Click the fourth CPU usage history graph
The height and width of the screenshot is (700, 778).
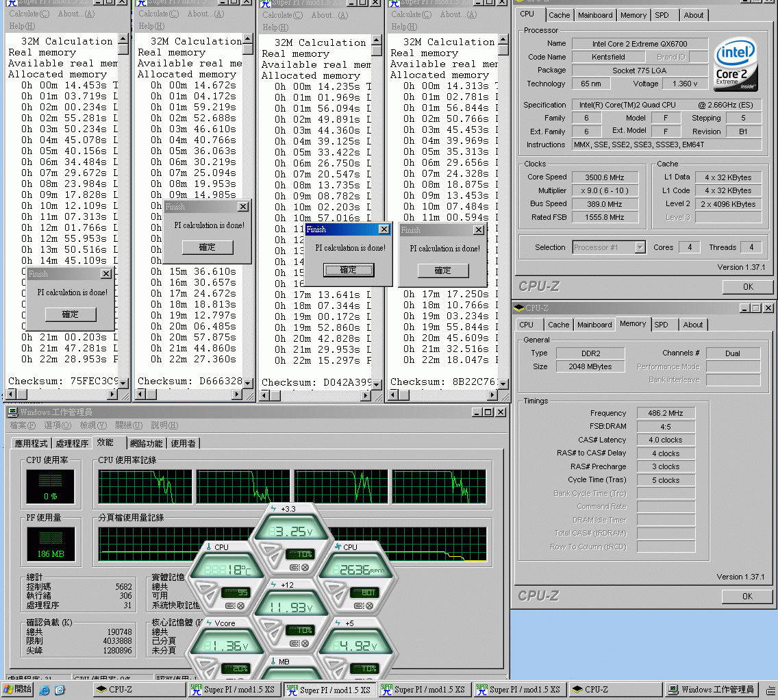[439, 487]
